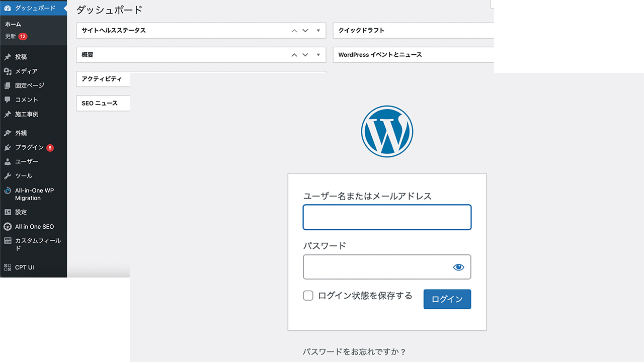Open ダッシュボード menu item

tap(33, 8)
